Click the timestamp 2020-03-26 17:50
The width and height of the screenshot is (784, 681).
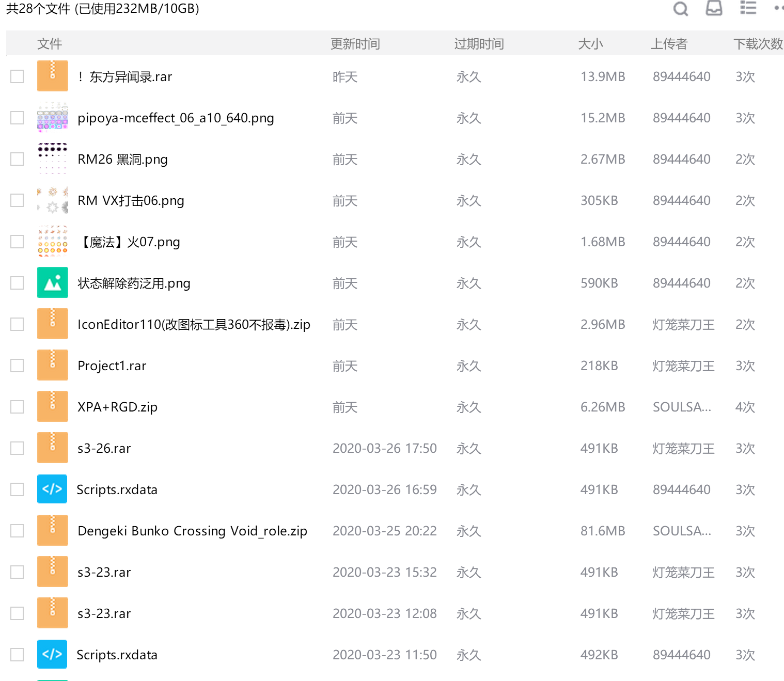[x=385, y=448]
